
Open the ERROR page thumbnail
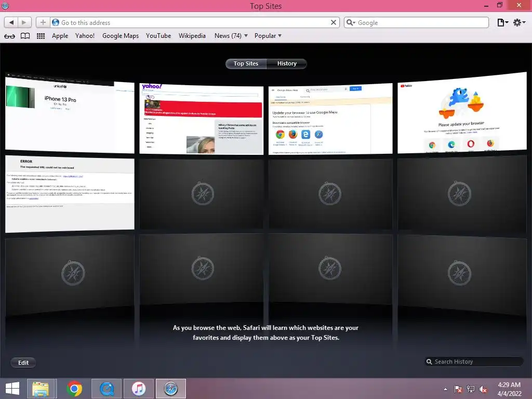(x=70, y=194)
